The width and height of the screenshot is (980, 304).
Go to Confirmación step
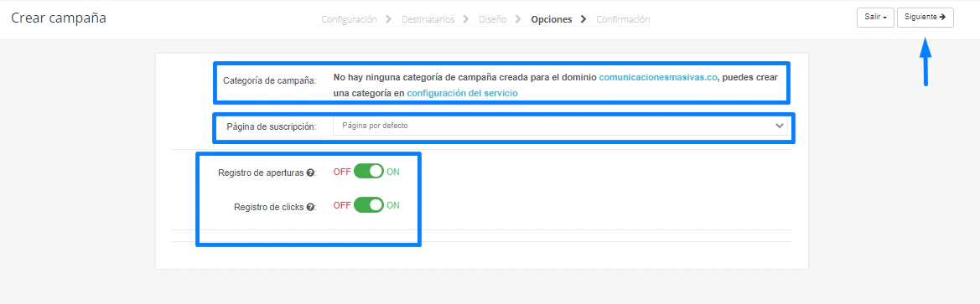[623, 19]
